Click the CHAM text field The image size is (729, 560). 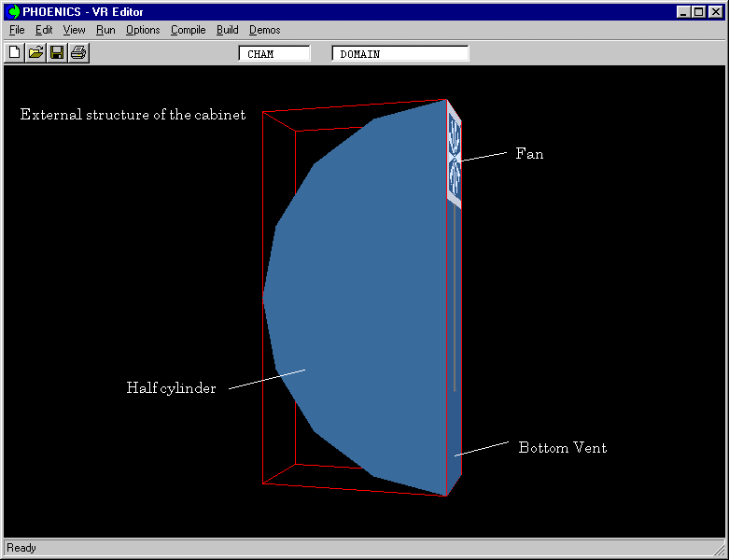[x=274, y=54]
